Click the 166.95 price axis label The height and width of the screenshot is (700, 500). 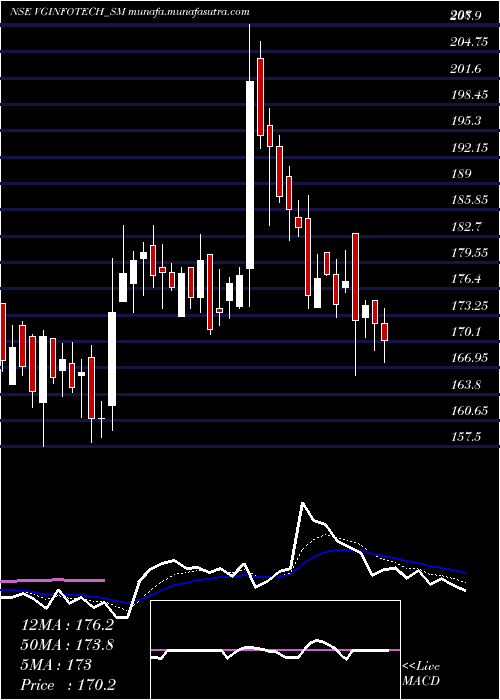(x=469, y=358)
